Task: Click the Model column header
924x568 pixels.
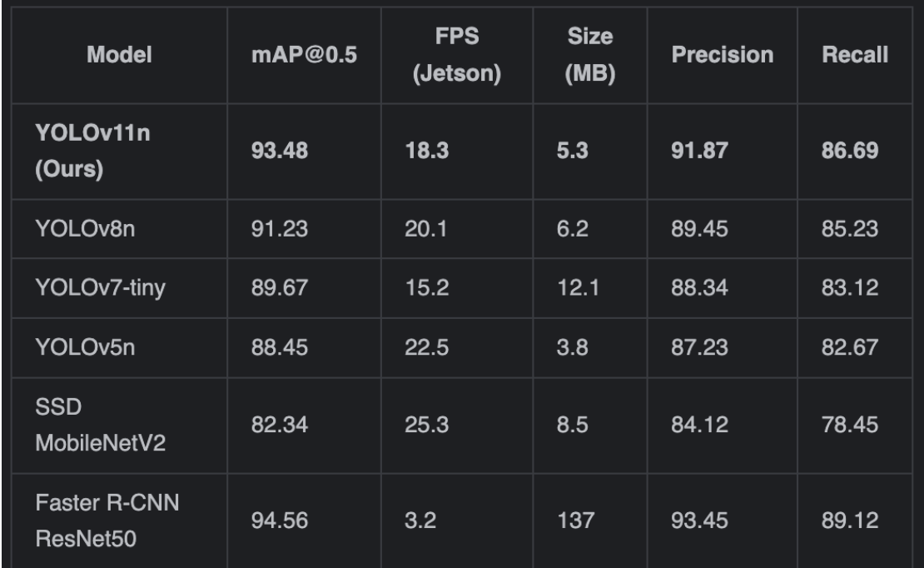Action: point(122,56)
